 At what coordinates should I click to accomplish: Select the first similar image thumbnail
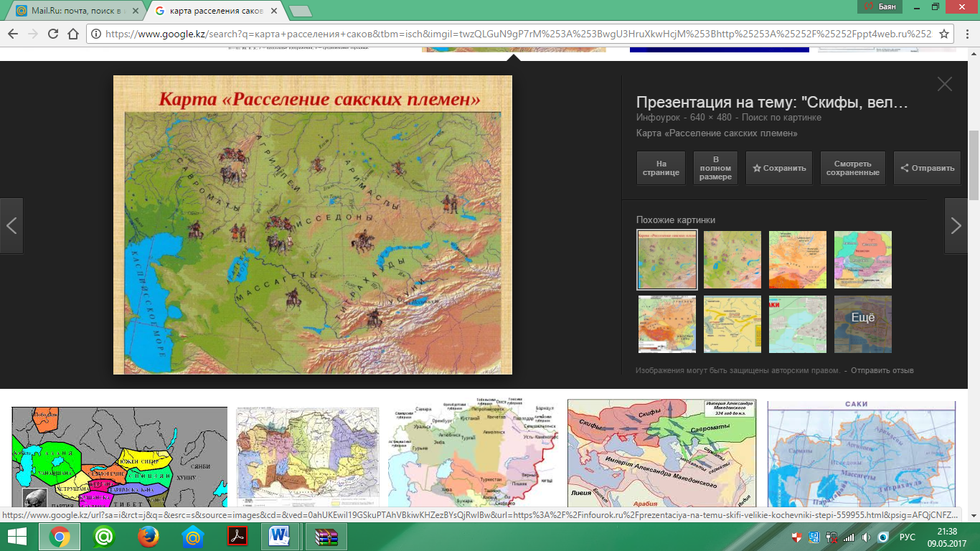click(x=666, y=259)
